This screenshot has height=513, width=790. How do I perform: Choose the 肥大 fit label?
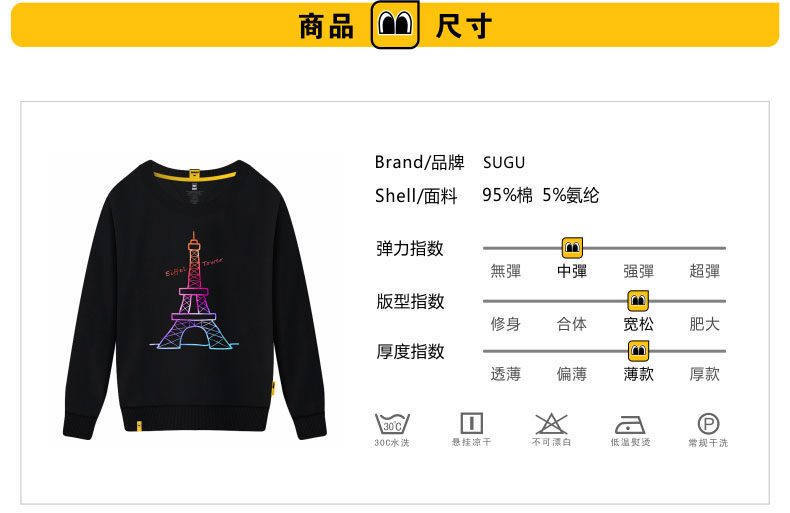(x=704, y=324)
